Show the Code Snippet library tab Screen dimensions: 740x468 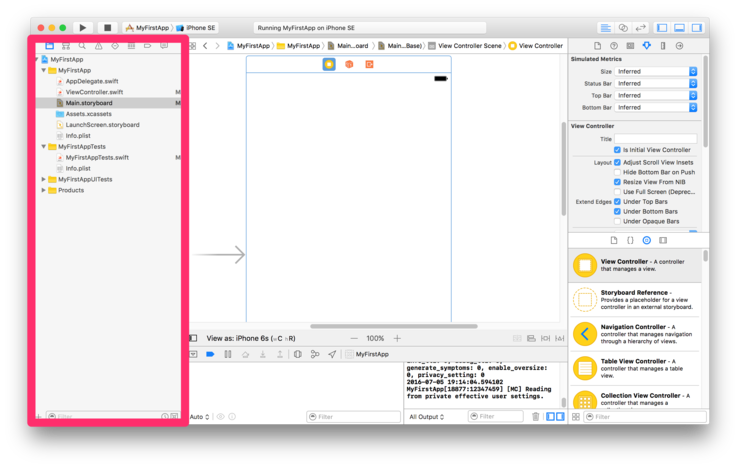pos(630,240)
